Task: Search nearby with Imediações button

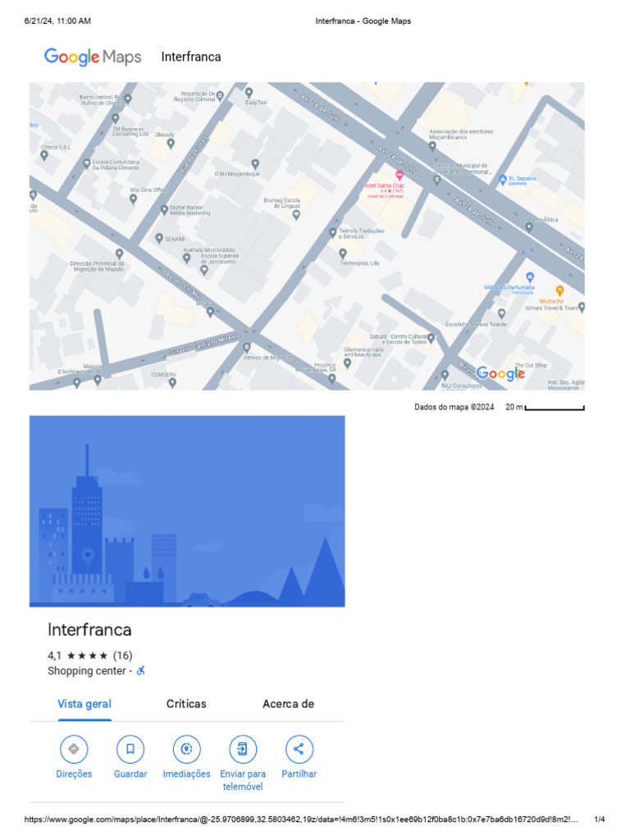Action: click(186, 757)
